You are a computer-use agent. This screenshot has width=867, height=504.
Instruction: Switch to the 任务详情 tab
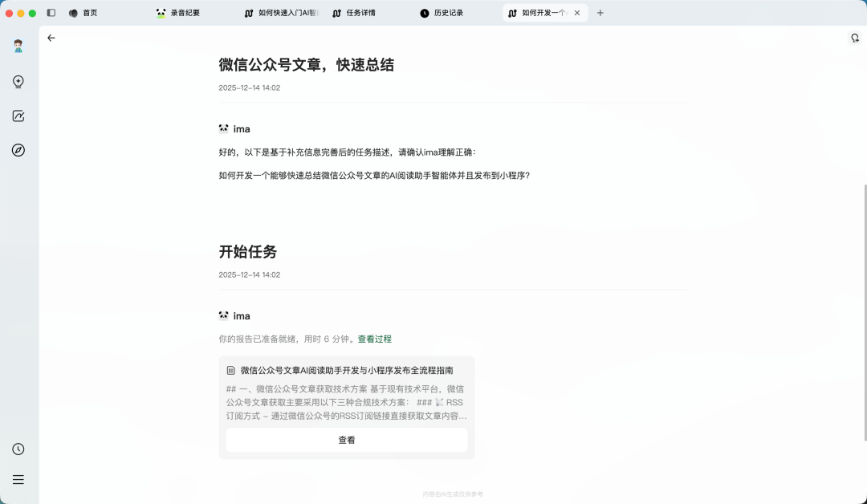pyautogui.click(x=360, y=12)
